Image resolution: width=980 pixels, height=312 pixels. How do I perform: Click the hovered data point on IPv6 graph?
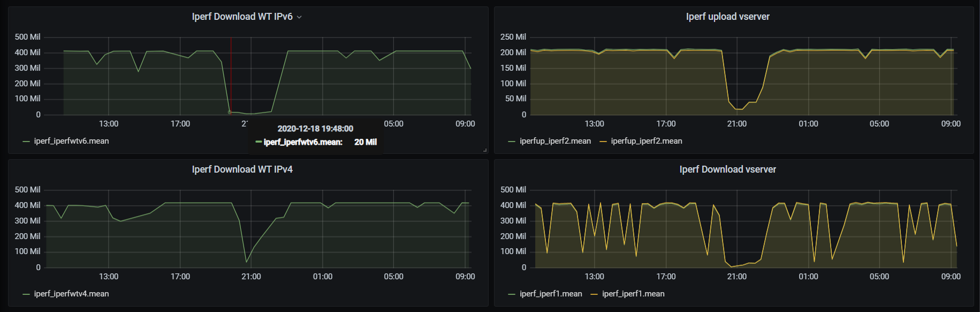(x=230, y=112)
